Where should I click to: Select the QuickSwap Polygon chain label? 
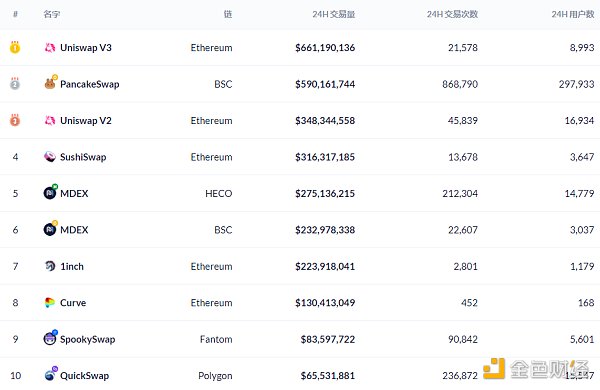[x=215, y=376]
